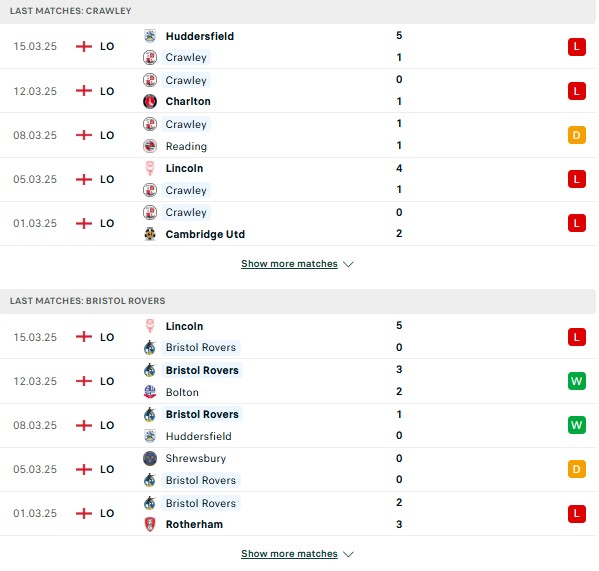Image resolution: width=599 pixels, height=571 pixels.
Task: Click the Rotherham club crest icon
Action: tap(150, 524)
